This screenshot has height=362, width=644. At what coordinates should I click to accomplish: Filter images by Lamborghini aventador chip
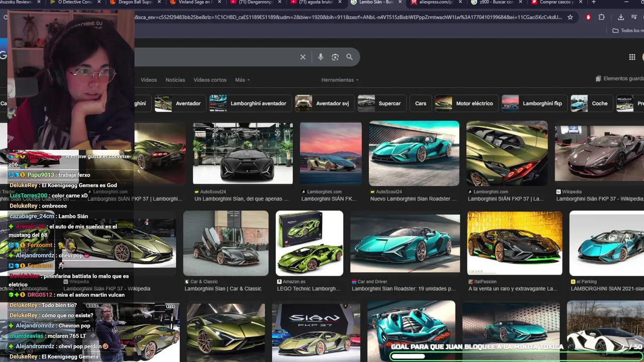point(250,104)
